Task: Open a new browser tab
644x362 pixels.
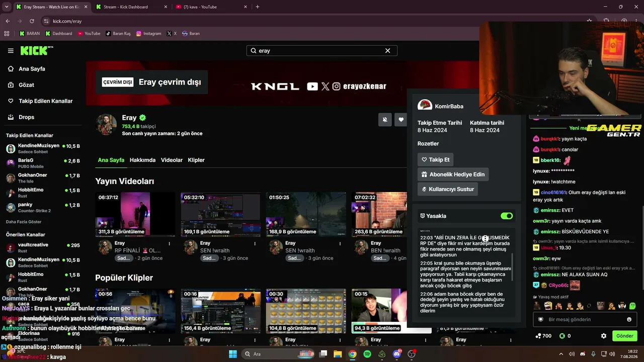Action: coord(258,7)
